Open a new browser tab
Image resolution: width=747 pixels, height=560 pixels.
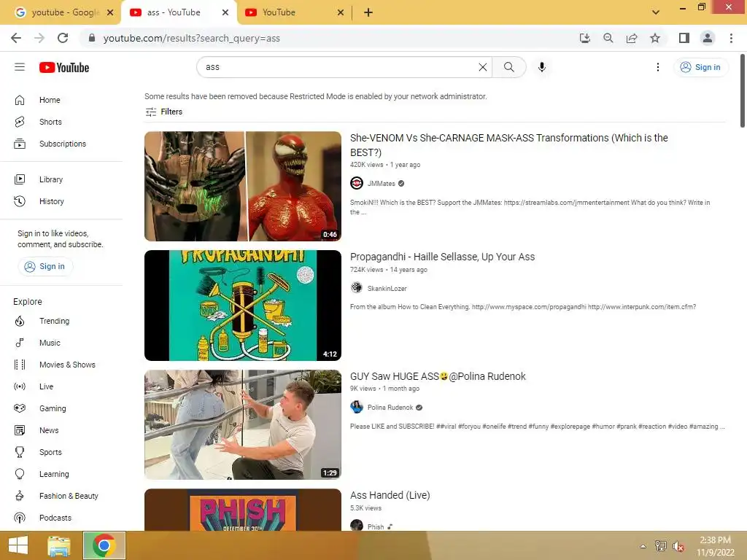point(368,12)
